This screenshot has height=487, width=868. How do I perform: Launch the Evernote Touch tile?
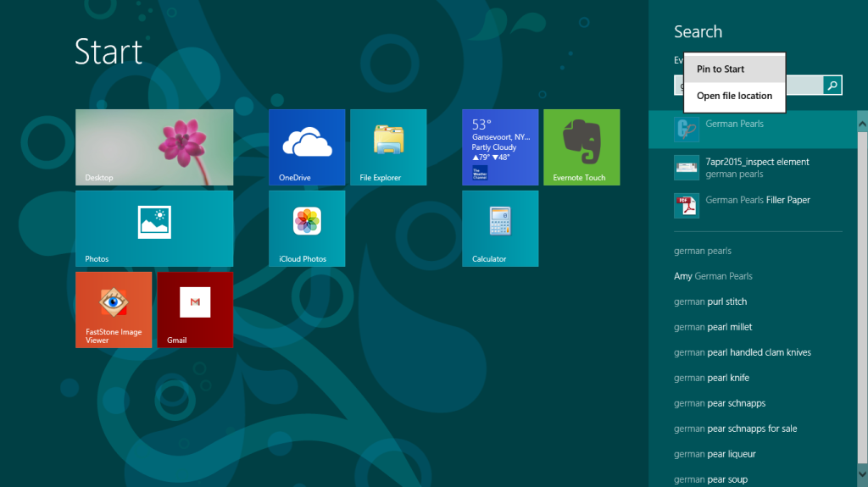pyautogui.click(x=581, y=147)
